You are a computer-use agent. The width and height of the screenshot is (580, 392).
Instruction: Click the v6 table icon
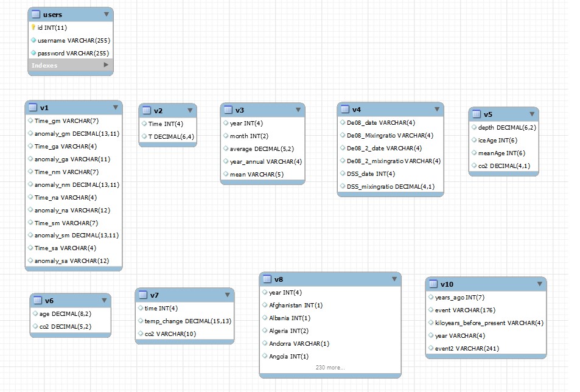[x=38, y=300]
